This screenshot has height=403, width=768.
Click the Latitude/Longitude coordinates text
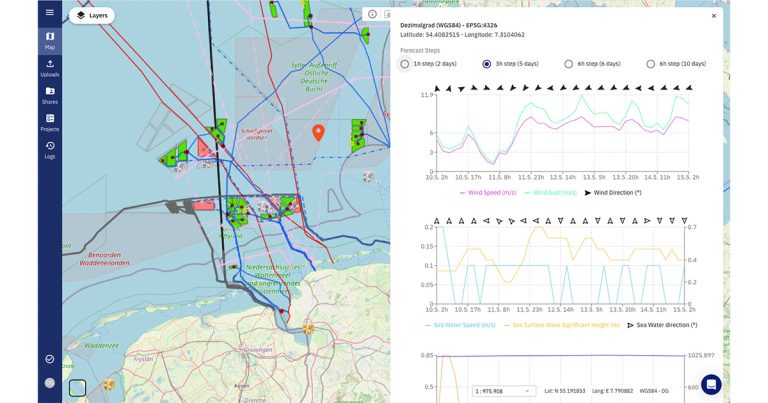click(462, 35)
